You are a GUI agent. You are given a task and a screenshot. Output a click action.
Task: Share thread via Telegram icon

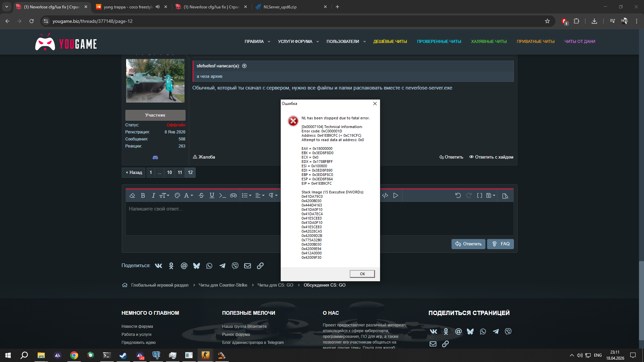pos(222,266)
